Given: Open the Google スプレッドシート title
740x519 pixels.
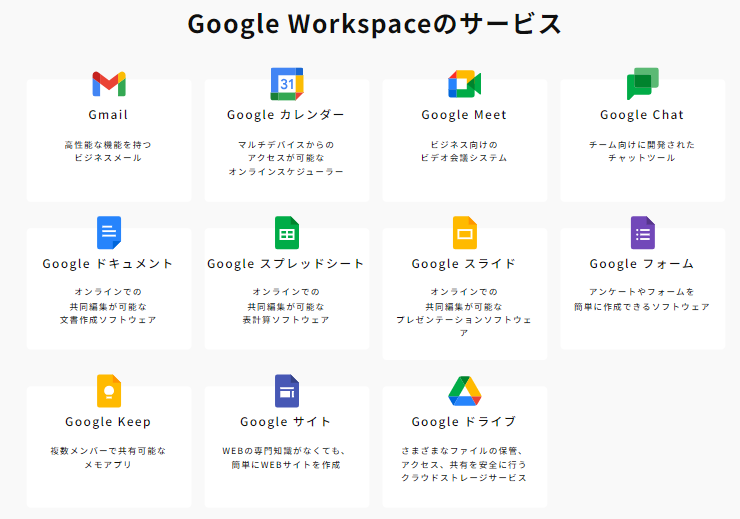Looking at the screenshot, I should coord(286,263).
